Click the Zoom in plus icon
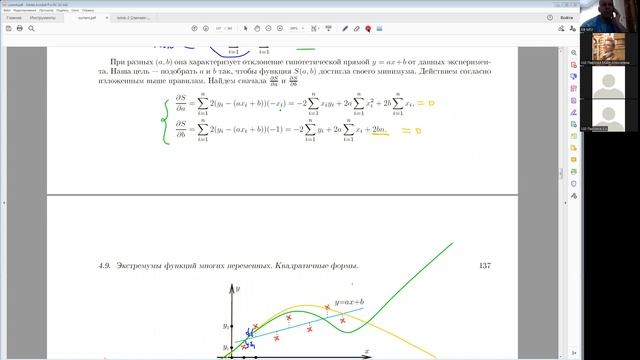The width and height of the screenshot is (640, 360). click(x=280, y=29)
